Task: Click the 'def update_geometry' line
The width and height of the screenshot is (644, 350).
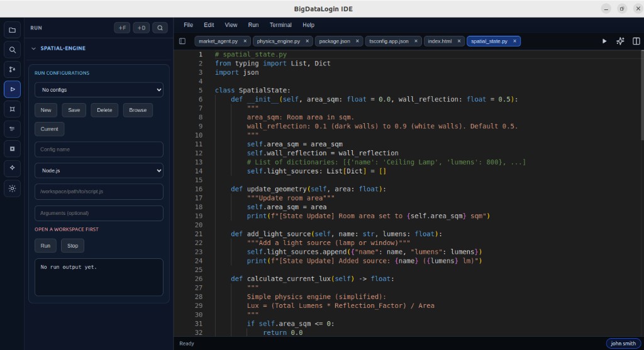Action: 308,189
